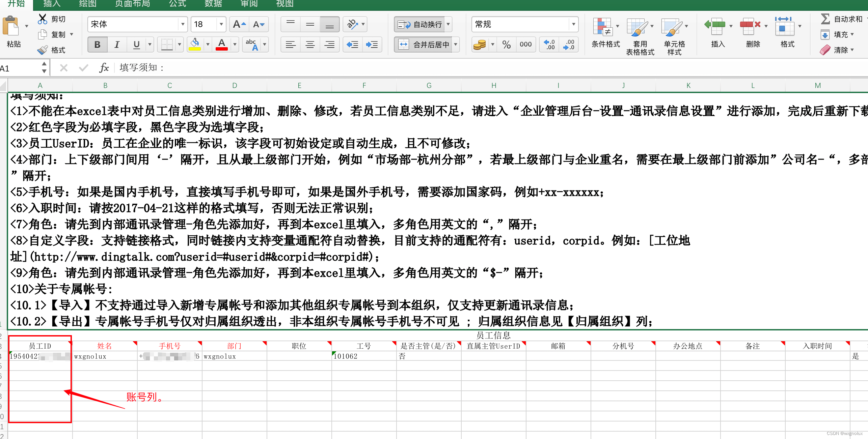Expand the number format 常规 dropdown

click(573, 24)
